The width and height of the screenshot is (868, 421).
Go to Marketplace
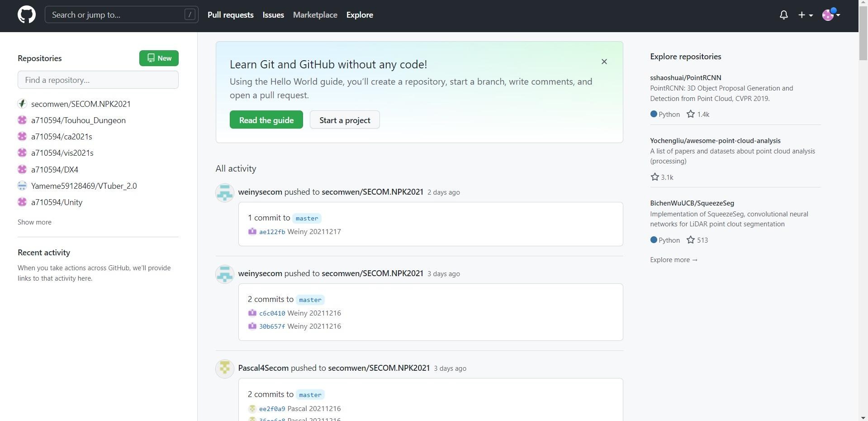315,15
